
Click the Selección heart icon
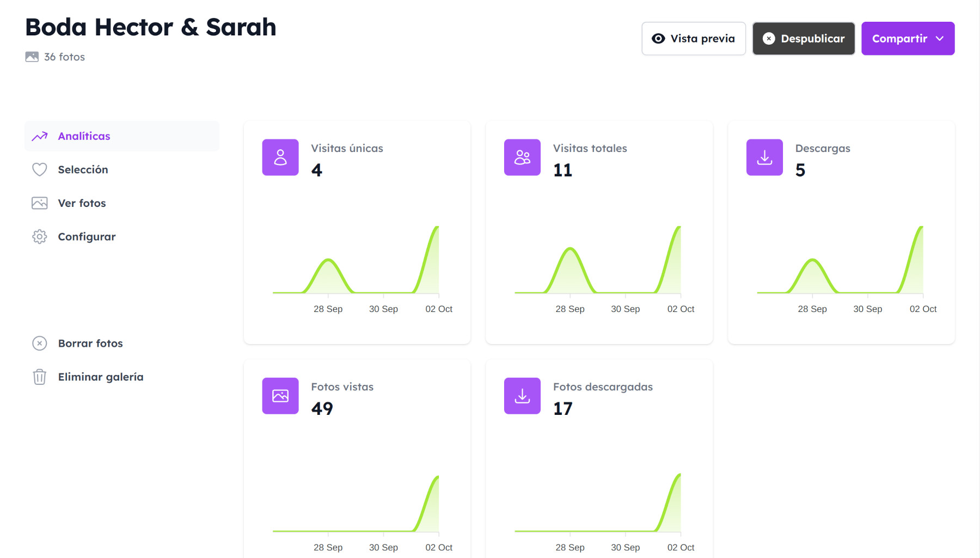point(40,169)
